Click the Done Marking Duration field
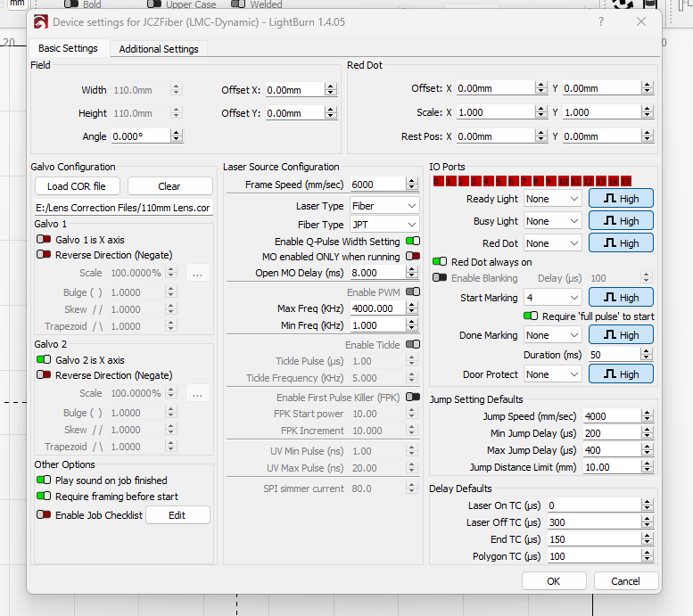The image size is (693, 616). pos(615,355)
